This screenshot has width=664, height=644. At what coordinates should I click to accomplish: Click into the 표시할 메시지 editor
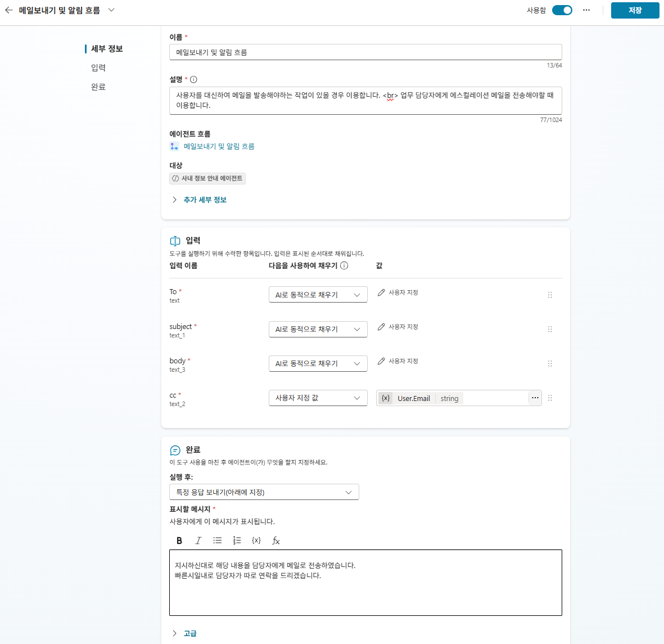pyautogui.click(x=365, y=583)
